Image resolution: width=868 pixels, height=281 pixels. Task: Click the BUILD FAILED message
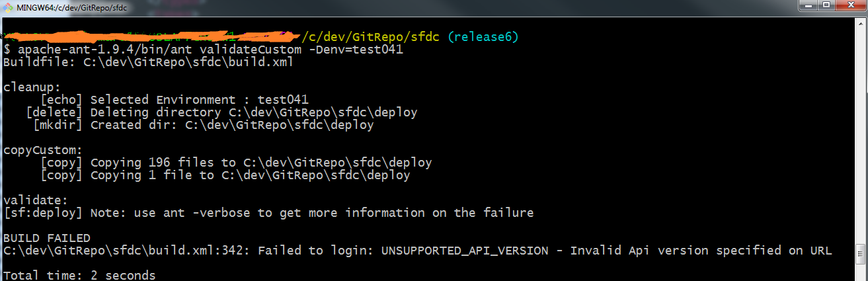pyautogui.click(x=46, y=237)
